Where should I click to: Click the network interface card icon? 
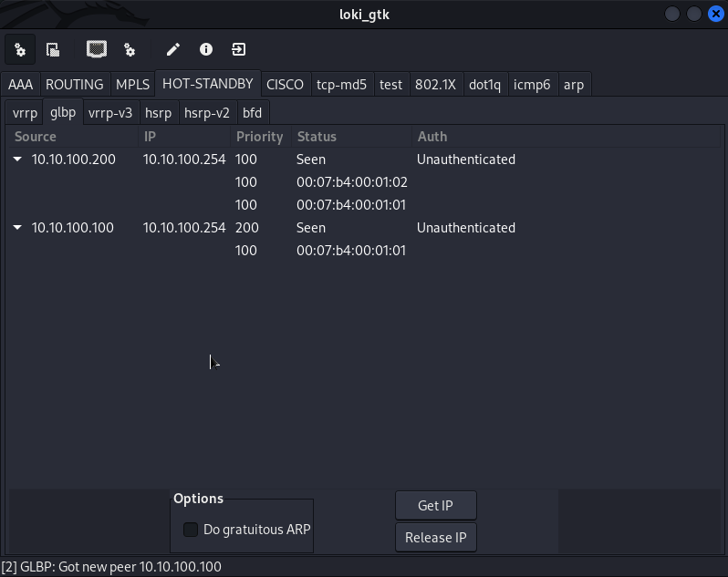[97, 49]
